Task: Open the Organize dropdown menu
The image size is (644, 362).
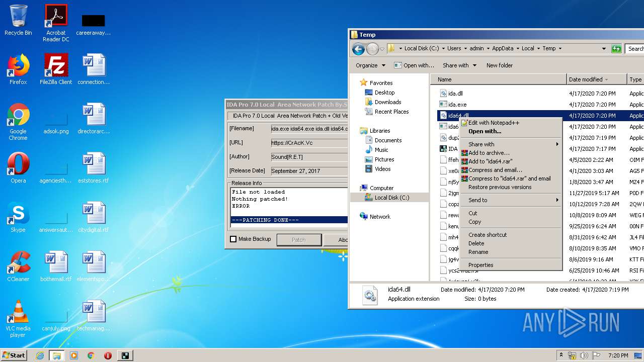Action: pyautogui.click(x=370, y=65)
